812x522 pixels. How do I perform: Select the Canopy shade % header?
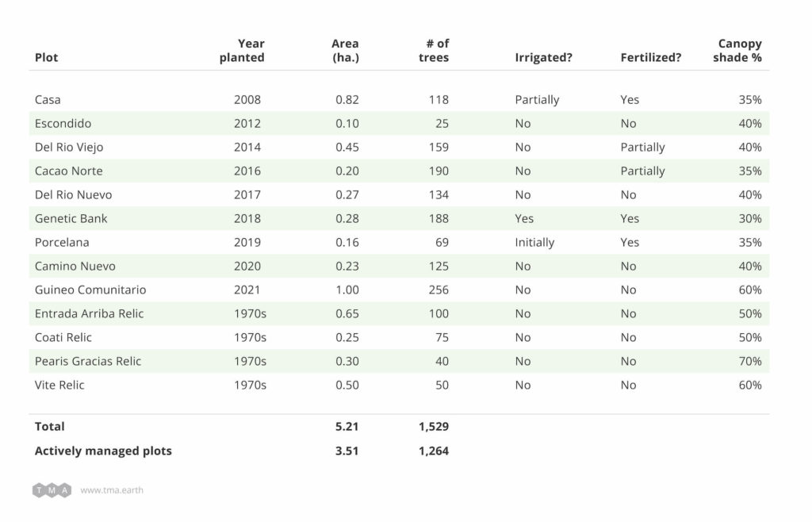739,50
